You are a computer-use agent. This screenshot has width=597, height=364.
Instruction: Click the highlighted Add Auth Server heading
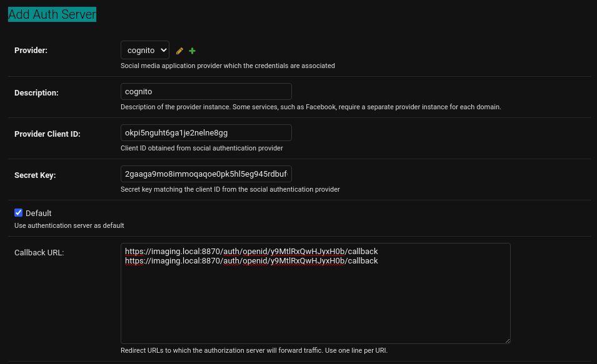[x=52, y=14]
